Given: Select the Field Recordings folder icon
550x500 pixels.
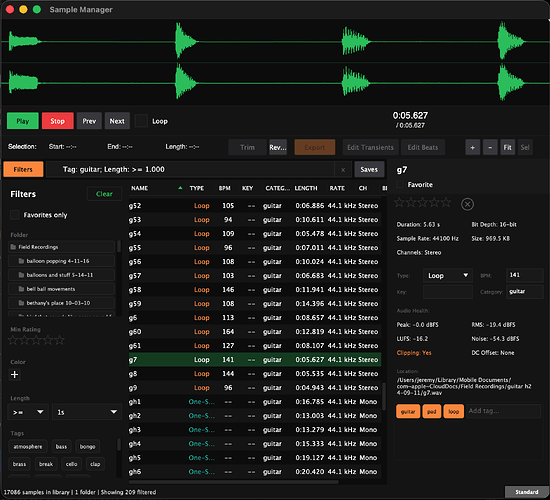Looking at the screenshot, I should (x=13, y=247).
